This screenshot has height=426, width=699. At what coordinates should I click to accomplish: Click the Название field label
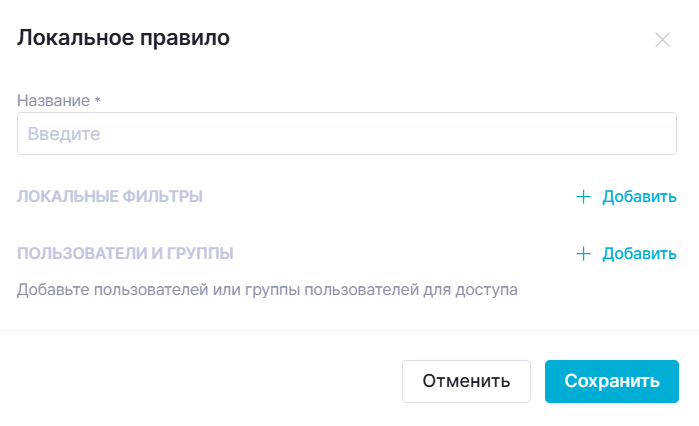(x=53, y=100)
